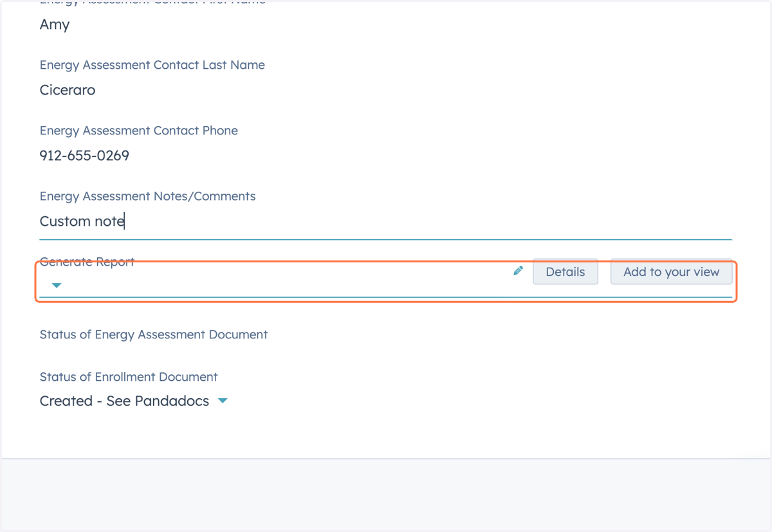Click the Energy Assessment Contact Last Name label

[x=152, y=65]
